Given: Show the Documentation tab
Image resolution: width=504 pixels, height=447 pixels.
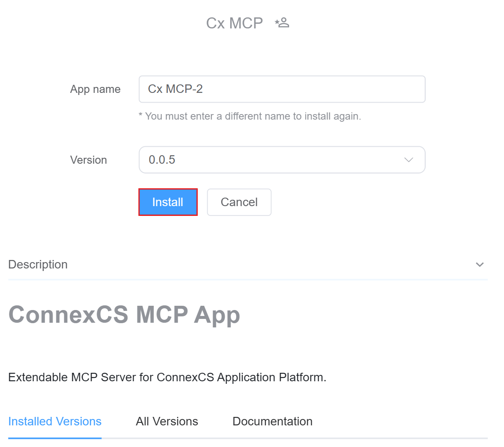Looking at the screenshot, I should (x=273, y=421).
